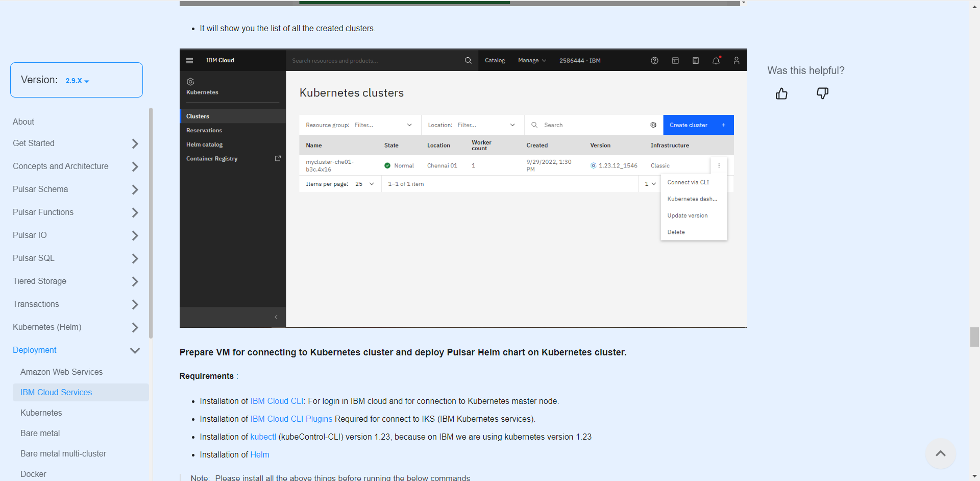The width and height of the screenshot is (980, 481).
Task: Expand Concepts and Architecture section
Action: tap(135, 166)
